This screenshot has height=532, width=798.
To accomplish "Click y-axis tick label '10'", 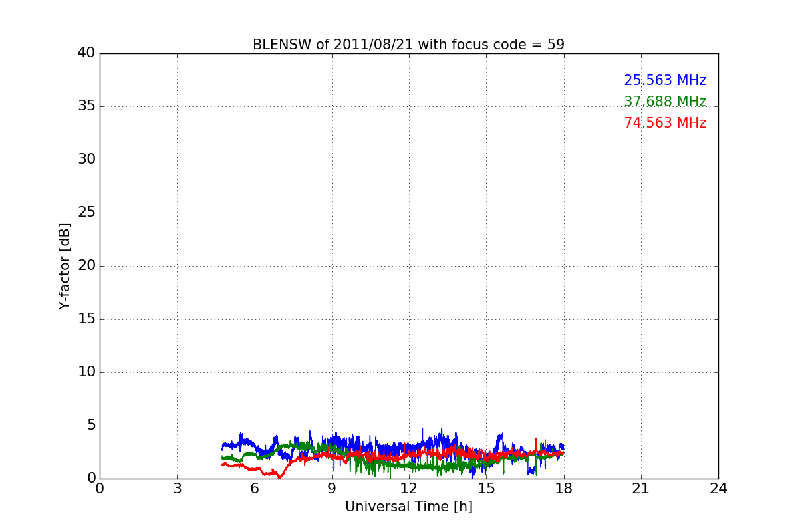I will (x=86, y=372).
